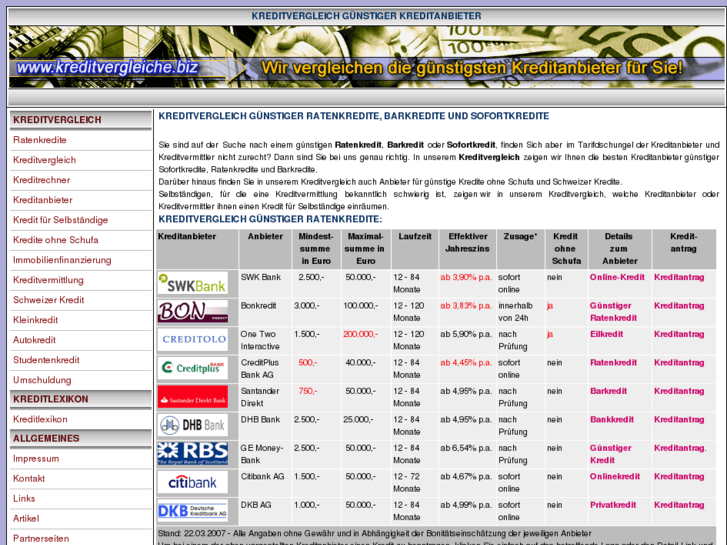Click SWK Bank rate 'ab 3,90% p.a.'
Screen dimensions: 727x545
click(x=466, y=277)
